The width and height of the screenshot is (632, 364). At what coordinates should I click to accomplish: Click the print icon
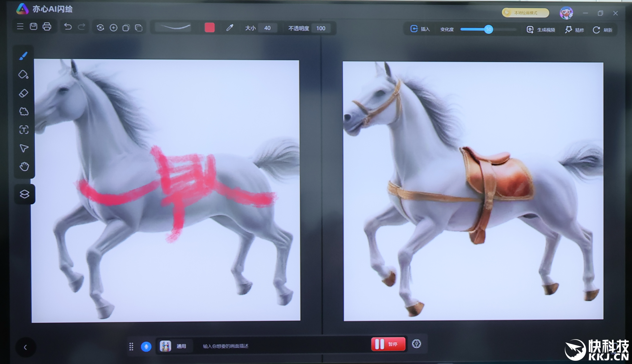coord(47,27)
